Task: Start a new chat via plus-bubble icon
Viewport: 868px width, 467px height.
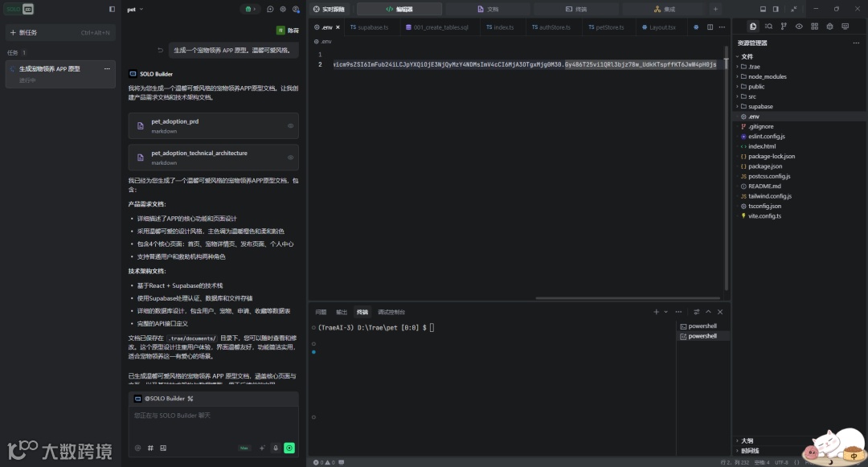Action: point(270,9)
